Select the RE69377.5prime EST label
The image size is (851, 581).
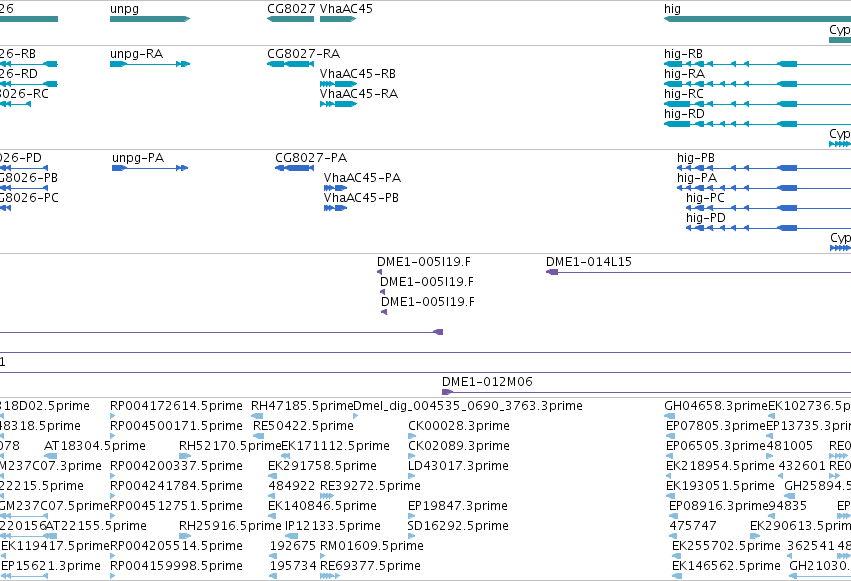click(x=370, y=566)
